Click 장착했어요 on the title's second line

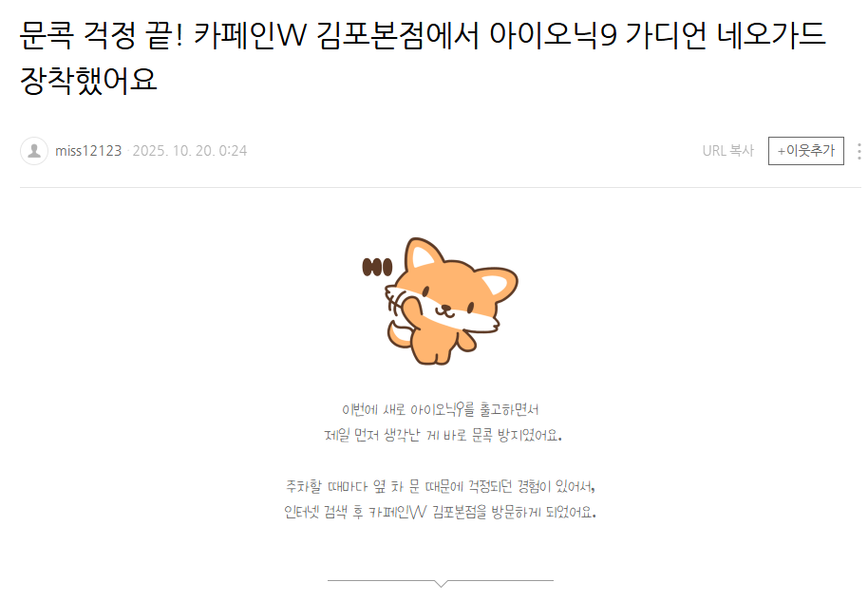click(x=88, y=80)
